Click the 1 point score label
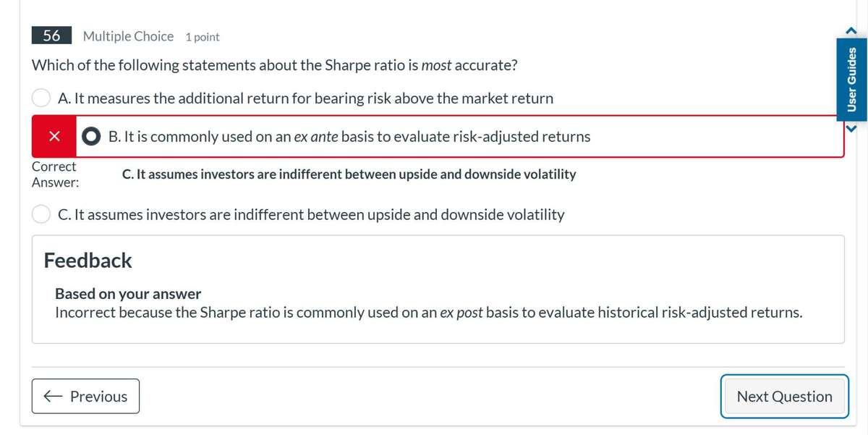Image resolution: width=868 pixels, height=435 pixels. pos(203,37)
